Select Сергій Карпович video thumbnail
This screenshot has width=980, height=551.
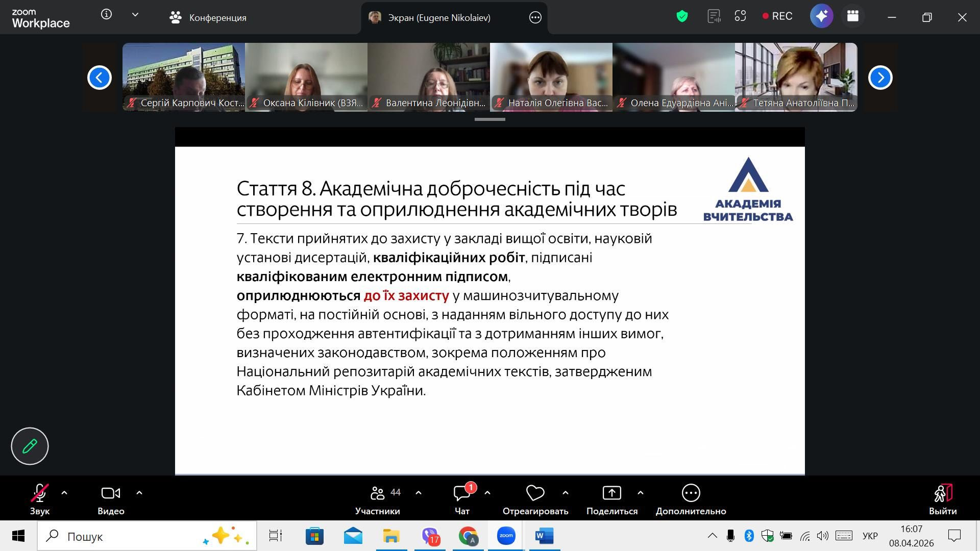tap(184, 77)
